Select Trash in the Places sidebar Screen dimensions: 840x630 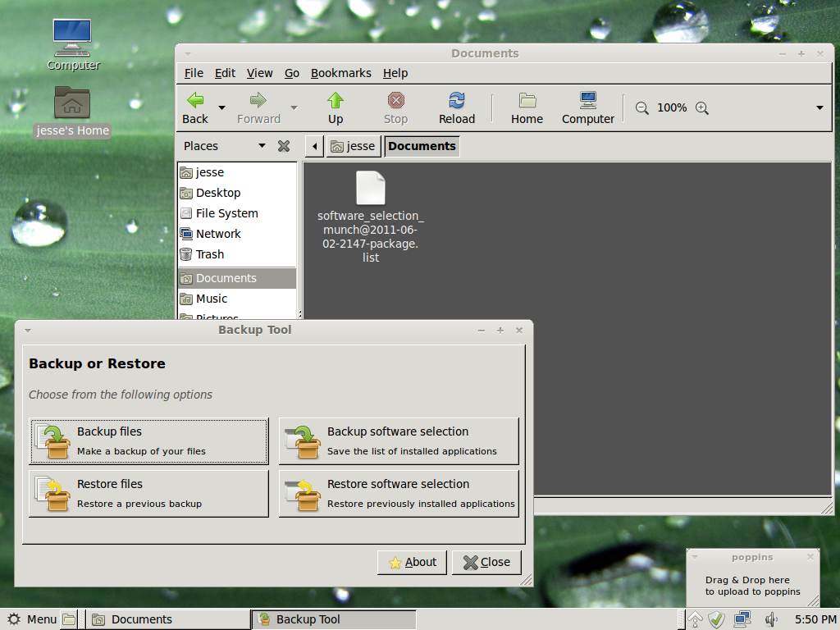237,254
